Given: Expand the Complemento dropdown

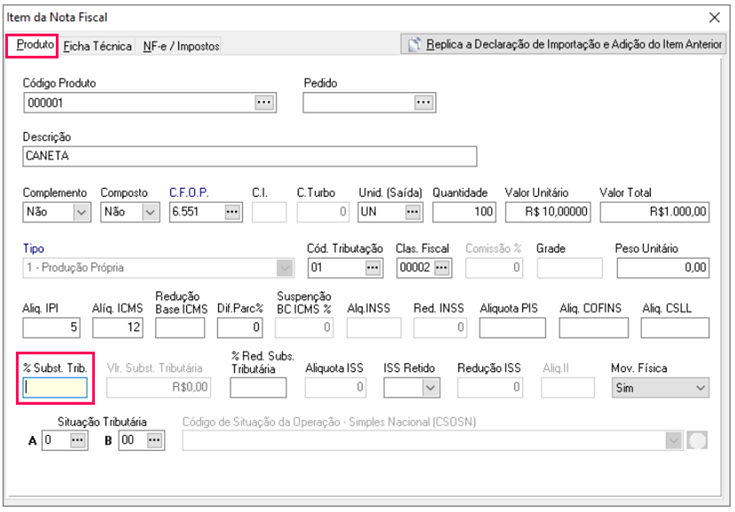Looking at the screenshot, I should click(x=81, y=211).
